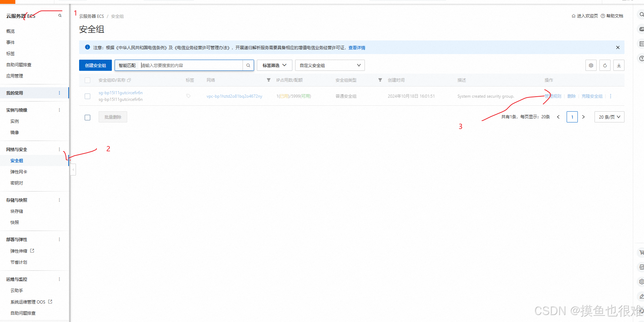Open 系统运维管理 OOS link

[31, 302]
